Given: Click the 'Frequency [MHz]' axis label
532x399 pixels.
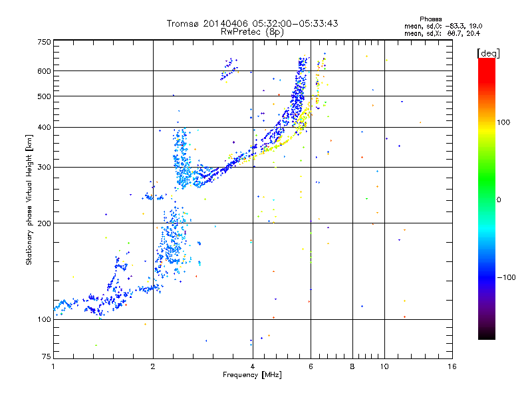Looking at the screenshot, I should (x=252, y=375).
